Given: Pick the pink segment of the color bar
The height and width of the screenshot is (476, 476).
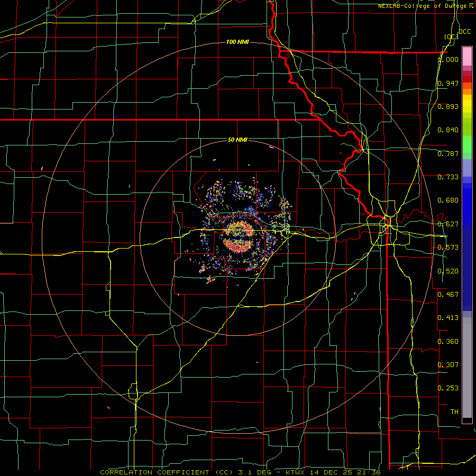Looking at the screenshot, I should point(467,57).
